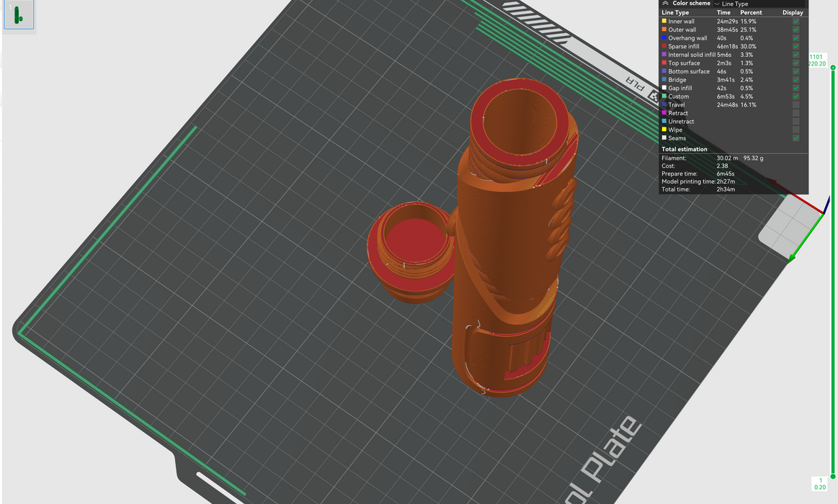Disable the Seams display checkbox

click(x=795, y=138)
